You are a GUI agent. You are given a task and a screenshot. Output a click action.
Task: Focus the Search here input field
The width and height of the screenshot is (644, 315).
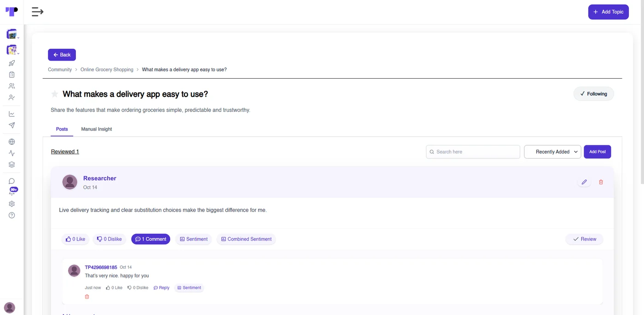click(473, 152)
